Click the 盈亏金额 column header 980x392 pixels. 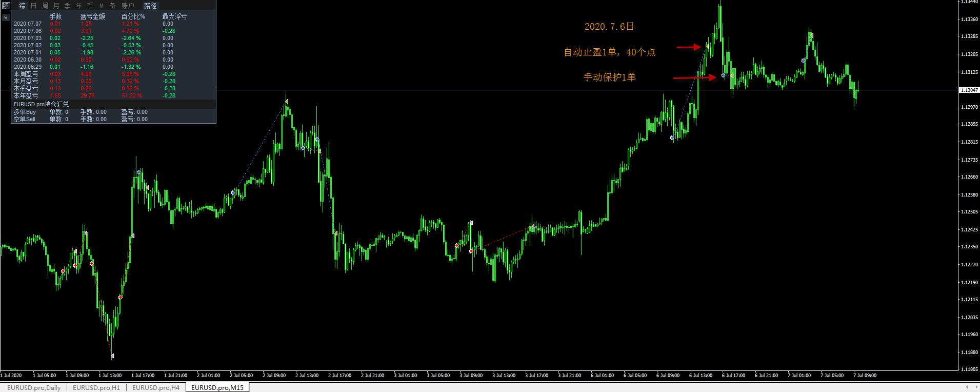click(92, 17)
